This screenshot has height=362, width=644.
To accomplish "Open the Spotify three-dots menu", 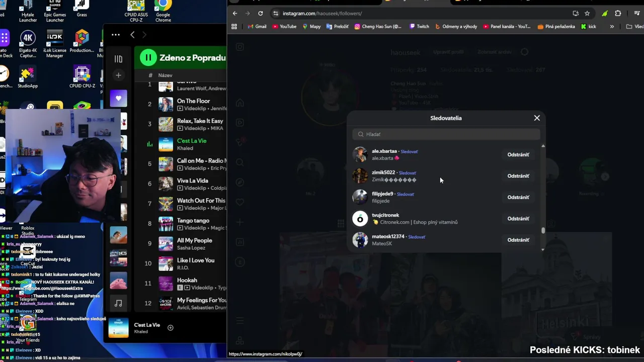I will (x=116, y=35).
